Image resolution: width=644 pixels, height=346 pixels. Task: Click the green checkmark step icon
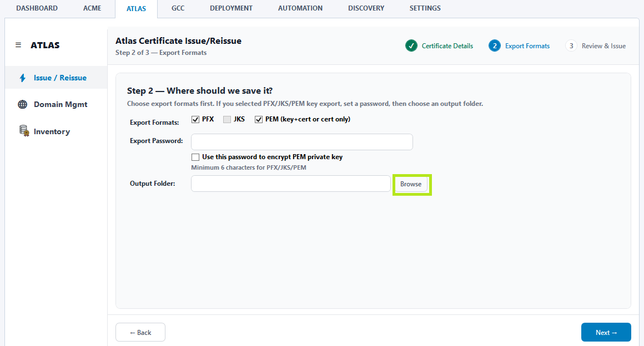[411, 46]
